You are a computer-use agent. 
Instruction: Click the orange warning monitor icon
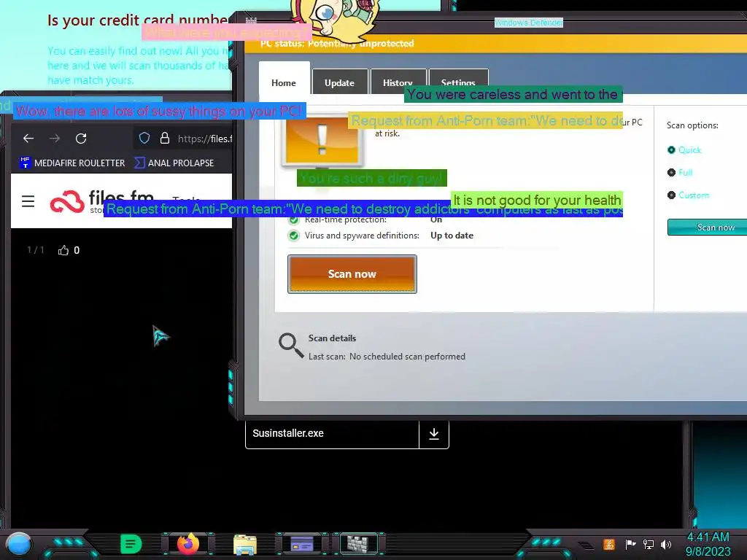click(322, 141)
